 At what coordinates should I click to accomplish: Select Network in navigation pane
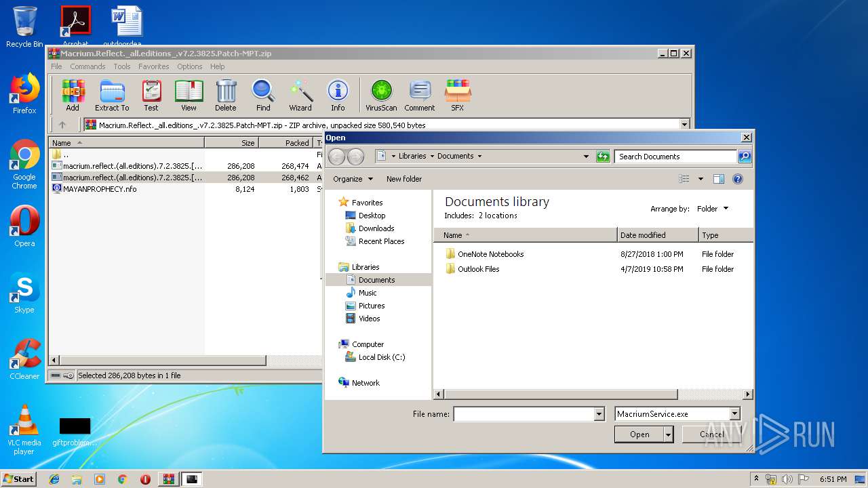pyautogui.click(x=366, y=383)
